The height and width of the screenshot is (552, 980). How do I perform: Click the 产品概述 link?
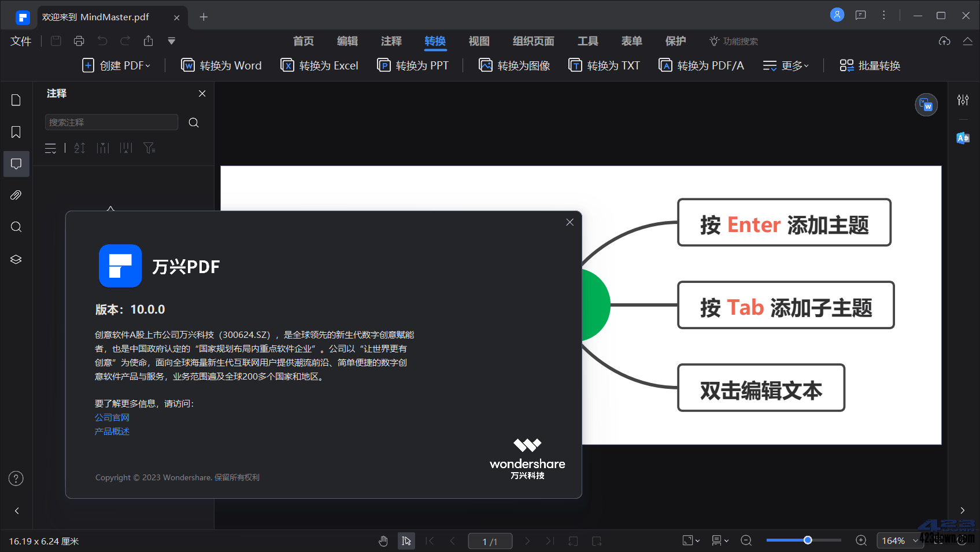coord(112,431)
